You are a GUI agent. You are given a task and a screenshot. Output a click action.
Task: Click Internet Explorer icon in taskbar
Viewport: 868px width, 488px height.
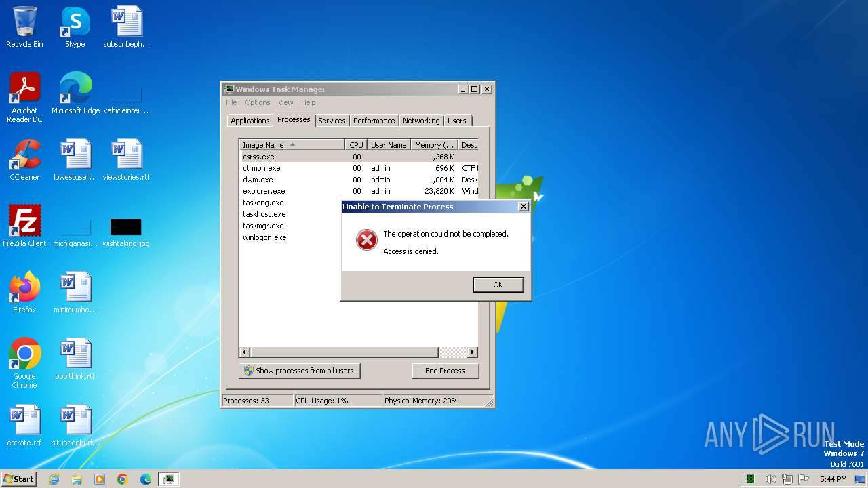[54, 479]
